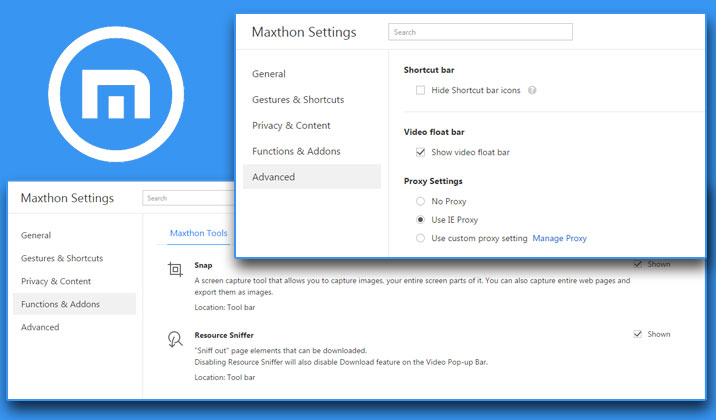Image resolution: width=716 pixels, height=420 pixels.
Task: Click the Resource Sniffer icon
Action: [175, 339]
